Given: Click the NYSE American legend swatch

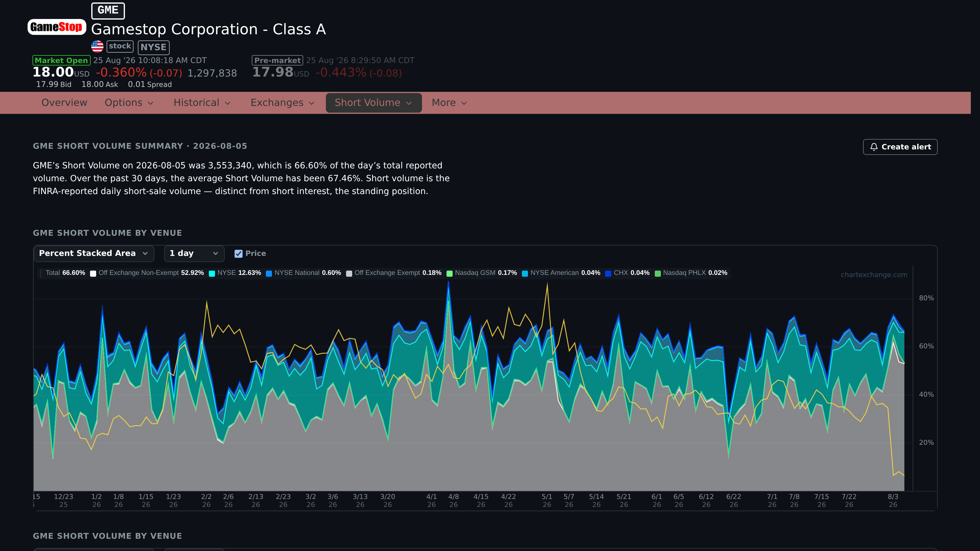Looking at the screenshot, I should [525, 273].
